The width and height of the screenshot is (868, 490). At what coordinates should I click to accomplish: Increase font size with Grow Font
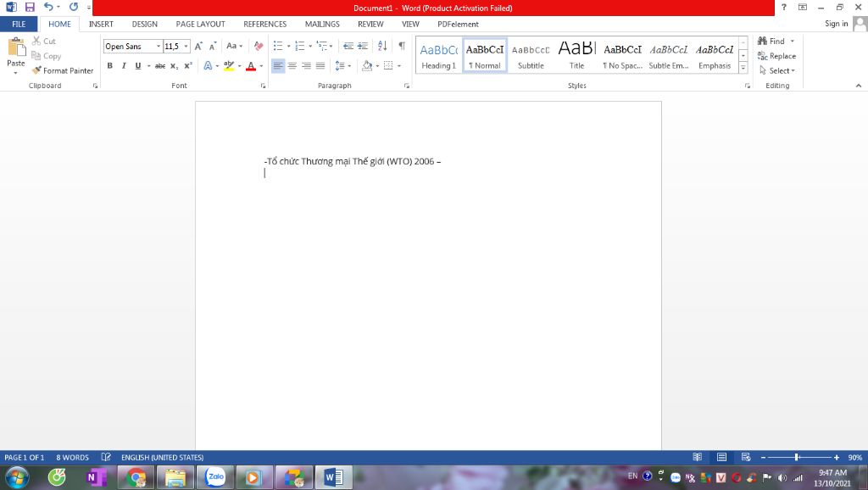(x=198, y=46)
